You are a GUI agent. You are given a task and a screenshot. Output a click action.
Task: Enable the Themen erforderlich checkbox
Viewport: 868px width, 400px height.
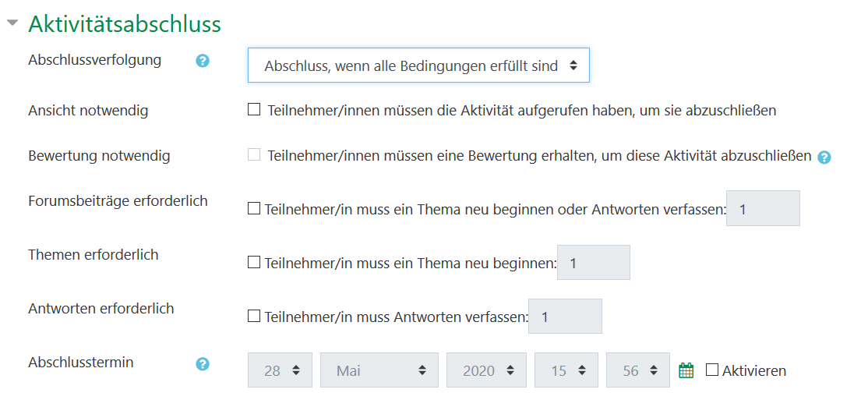coord(254,263)
